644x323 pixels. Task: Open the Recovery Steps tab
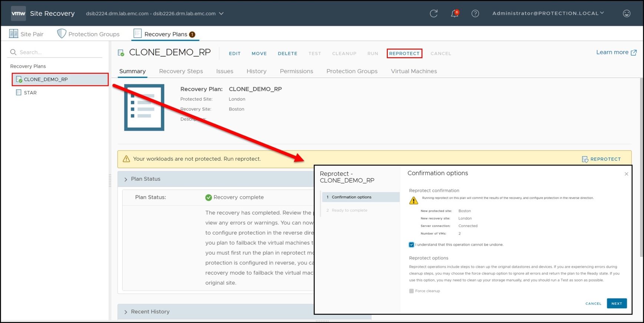pos(181,71)
